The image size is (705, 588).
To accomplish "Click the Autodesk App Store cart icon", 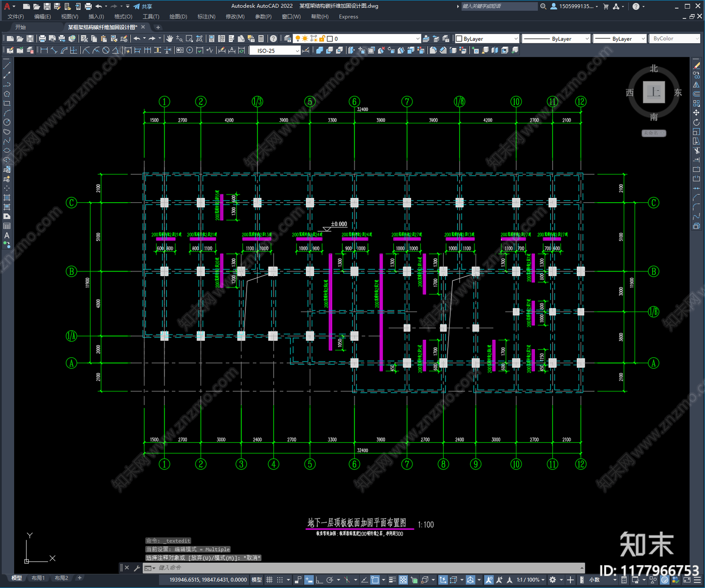I will (606, 6).
